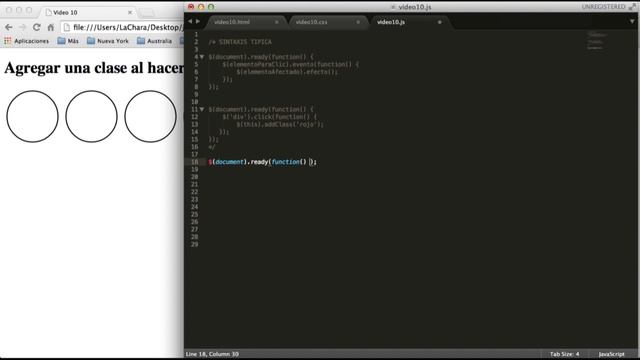Click the first circle on the page

tap(32, 116)
